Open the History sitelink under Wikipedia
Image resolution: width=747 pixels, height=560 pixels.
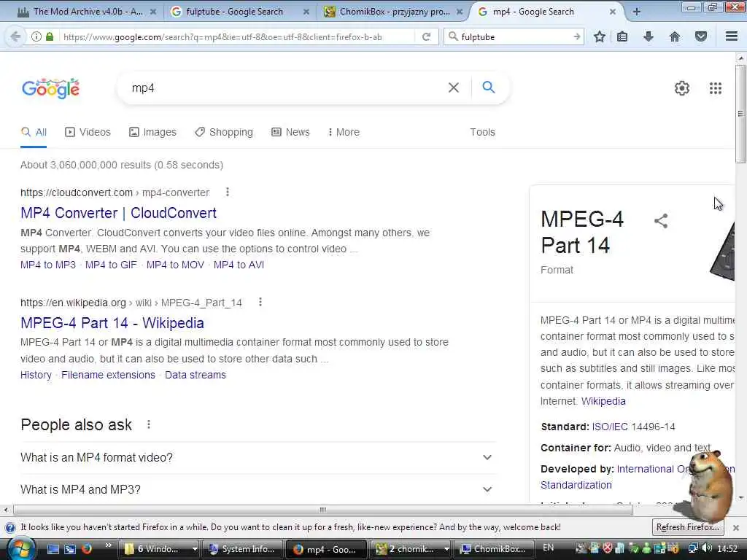(x=36, y=375)
